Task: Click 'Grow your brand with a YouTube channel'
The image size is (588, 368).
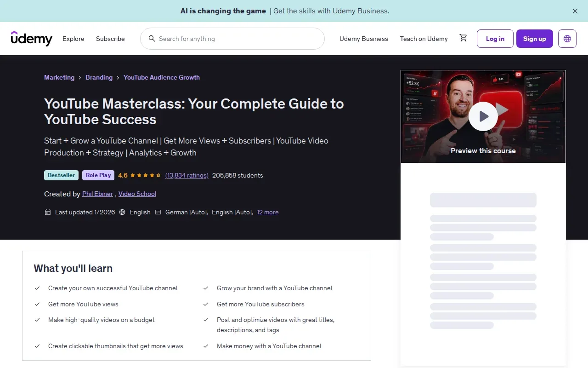Action: pos(274,288)
